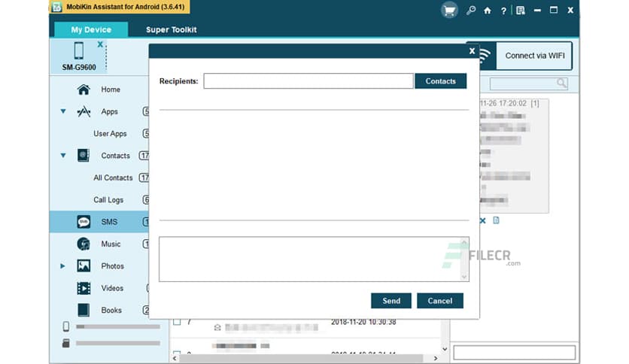
Task: Click scroll down arrow of message text area
Action: (464, 277)
